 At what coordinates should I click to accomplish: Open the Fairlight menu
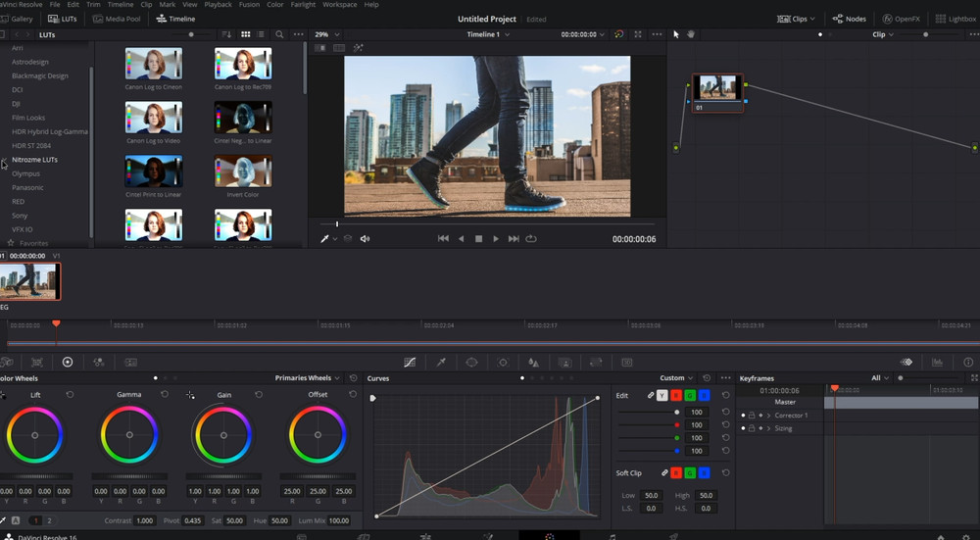(303, 4)
